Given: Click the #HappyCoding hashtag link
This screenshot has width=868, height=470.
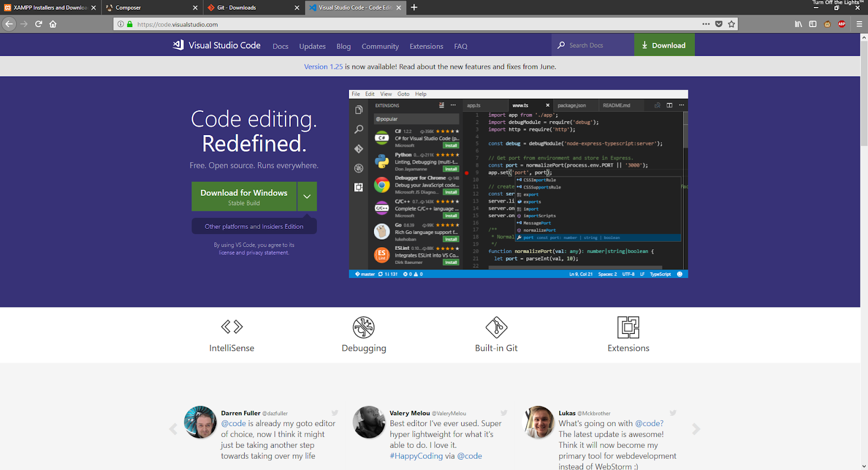Looking at the screenshot, I should [x=416, y=456].
